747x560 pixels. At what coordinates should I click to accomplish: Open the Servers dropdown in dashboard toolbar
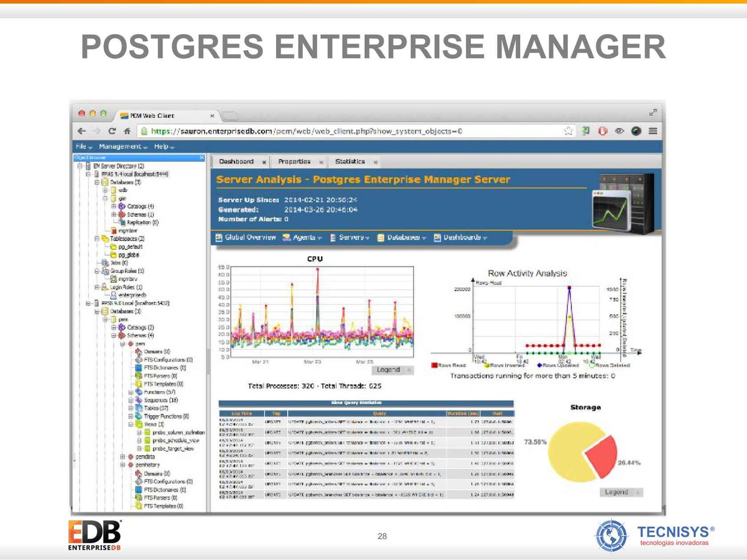coord(350,238)
